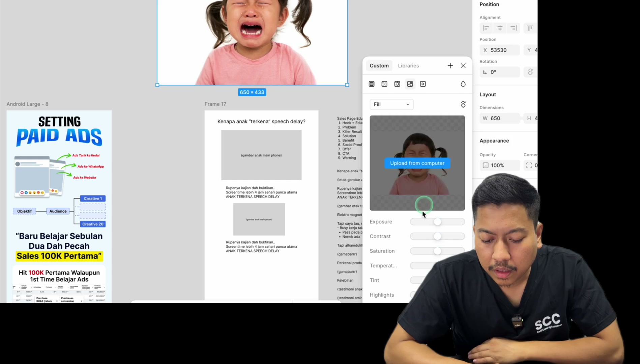
Task: Click the Audience box in diagram
Action: point(58,211)
